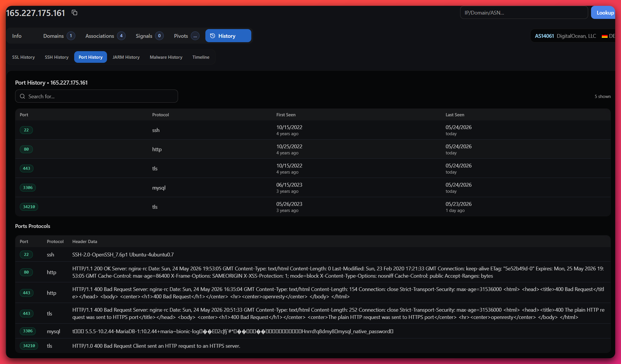Viewport: 621px width, 364px height.
Task: Open the Malware History sub-tab
Action: 166,57
